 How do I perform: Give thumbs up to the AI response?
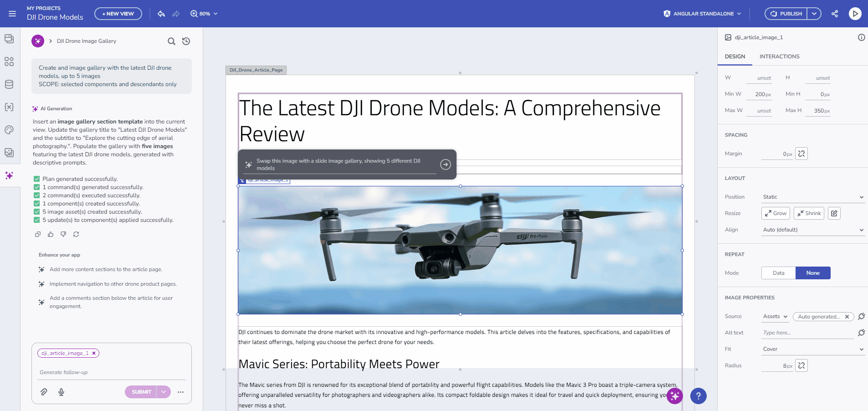50,234
